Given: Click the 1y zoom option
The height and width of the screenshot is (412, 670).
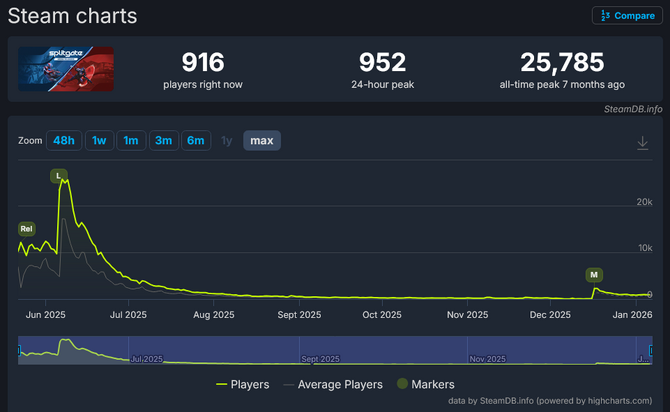Looking at the screenshot, I should pos(227,141).
